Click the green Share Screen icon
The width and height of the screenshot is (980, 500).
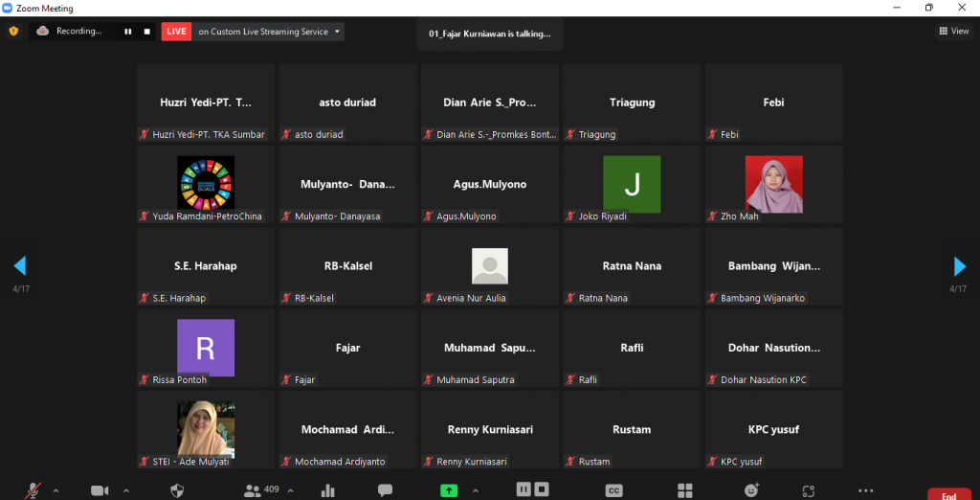[448, 490]
